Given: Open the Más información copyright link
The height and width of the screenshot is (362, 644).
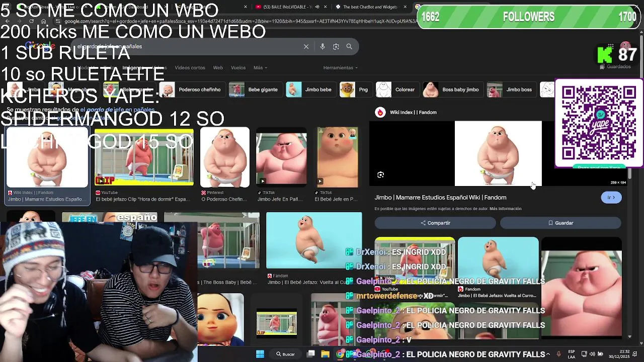Looking at the screenshot, I should point(505,209).
